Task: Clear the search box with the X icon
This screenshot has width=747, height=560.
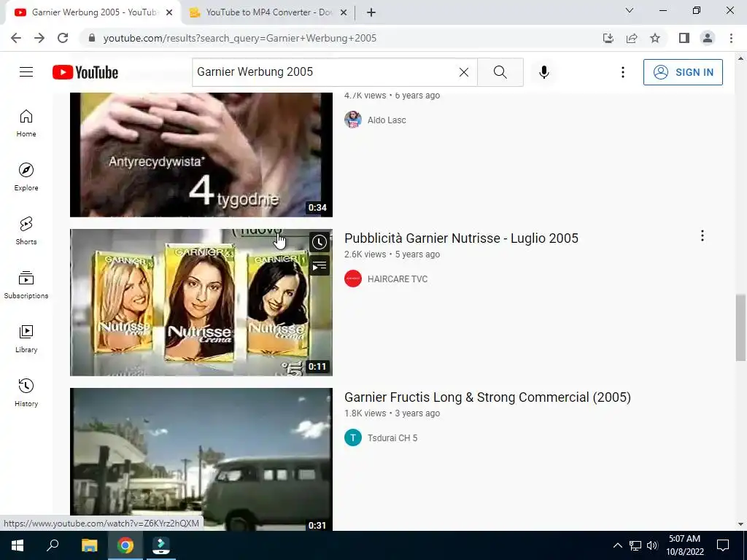Action: (x=463, y=72)
